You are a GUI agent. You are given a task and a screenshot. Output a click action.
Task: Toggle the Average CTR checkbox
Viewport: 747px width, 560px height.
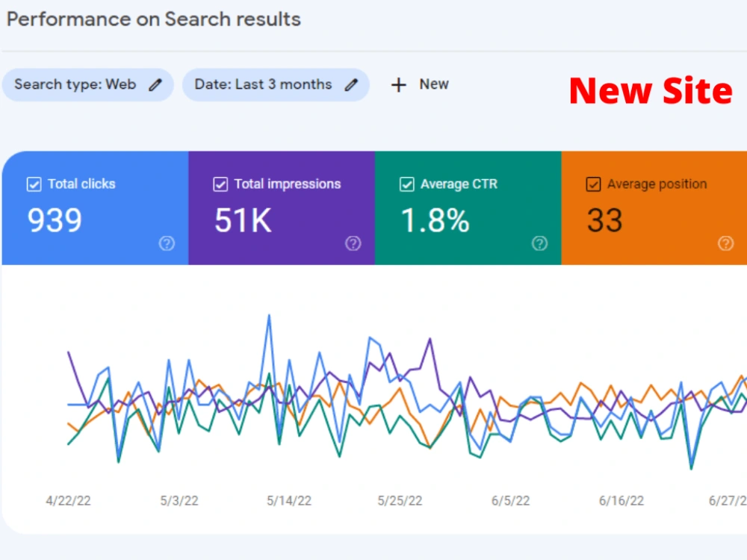[x=407, y=184]
